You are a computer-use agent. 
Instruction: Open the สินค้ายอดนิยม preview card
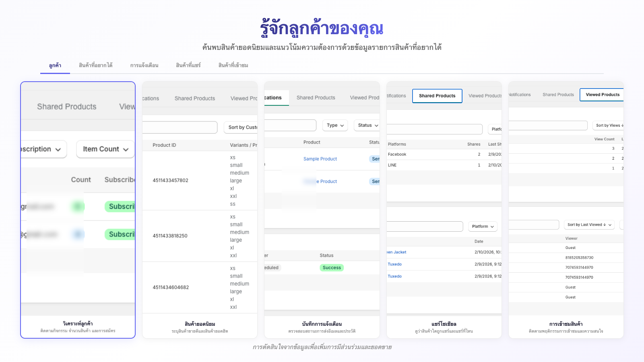(x=200, y=327)
